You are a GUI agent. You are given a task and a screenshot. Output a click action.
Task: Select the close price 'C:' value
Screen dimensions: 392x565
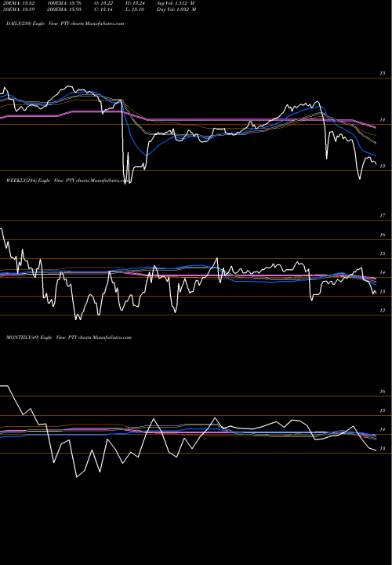coord(103,9)
